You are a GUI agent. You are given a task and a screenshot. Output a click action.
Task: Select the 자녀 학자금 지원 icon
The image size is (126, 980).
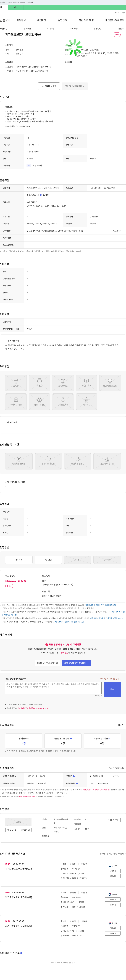point(110,383)
